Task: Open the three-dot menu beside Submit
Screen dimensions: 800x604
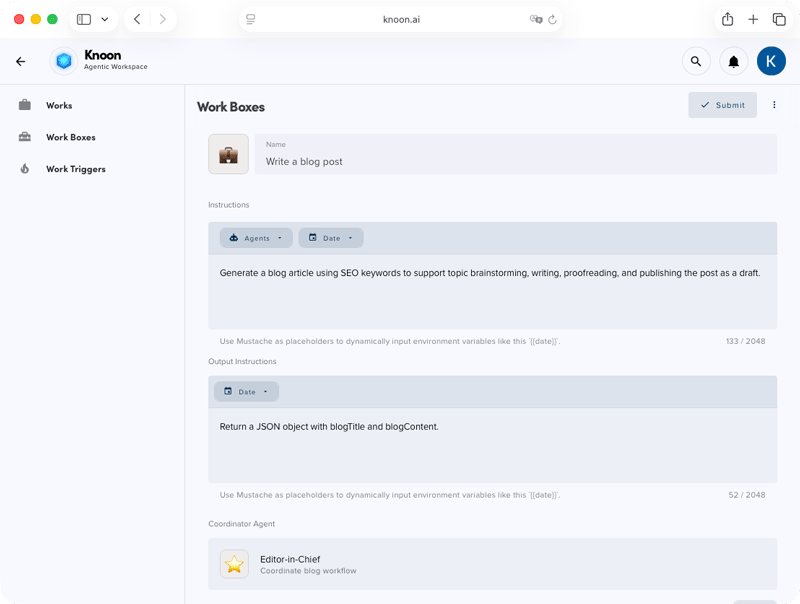Action: point(774,105)
